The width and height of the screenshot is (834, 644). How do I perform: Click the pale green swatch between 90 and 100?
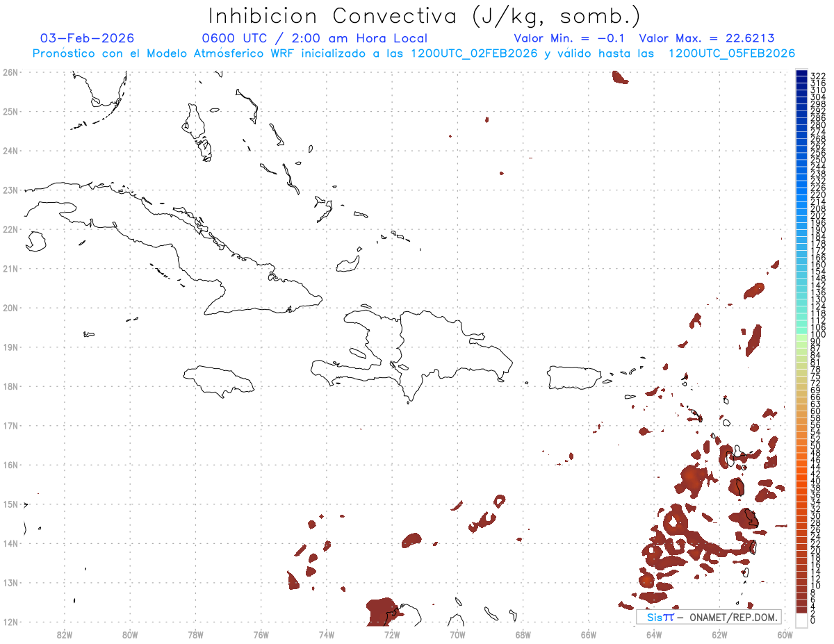click(x=802, y=338)
